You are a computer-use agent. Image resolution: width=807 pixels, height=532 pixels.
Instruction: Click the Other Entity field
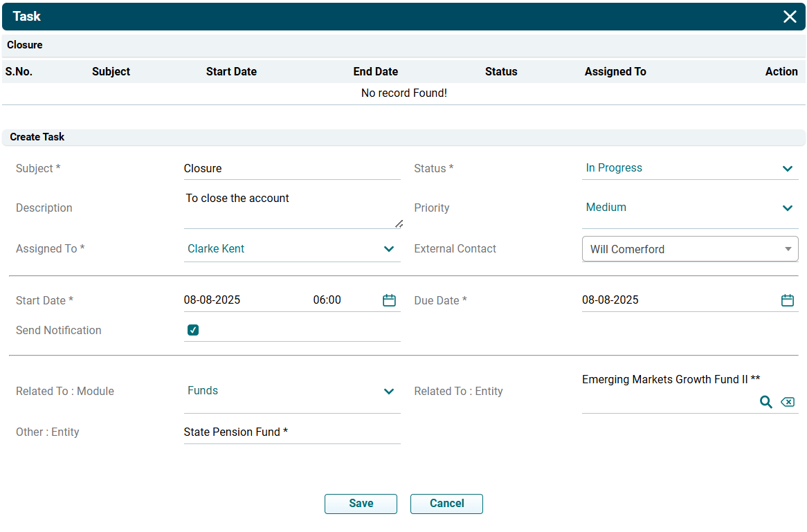(x=292, y=432)
